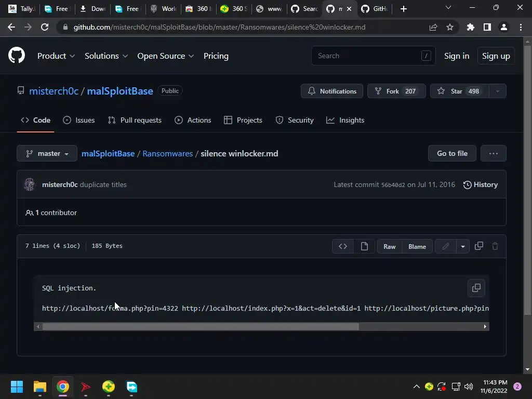
Task: Fork the repository
Action: [x=396, y=91]
